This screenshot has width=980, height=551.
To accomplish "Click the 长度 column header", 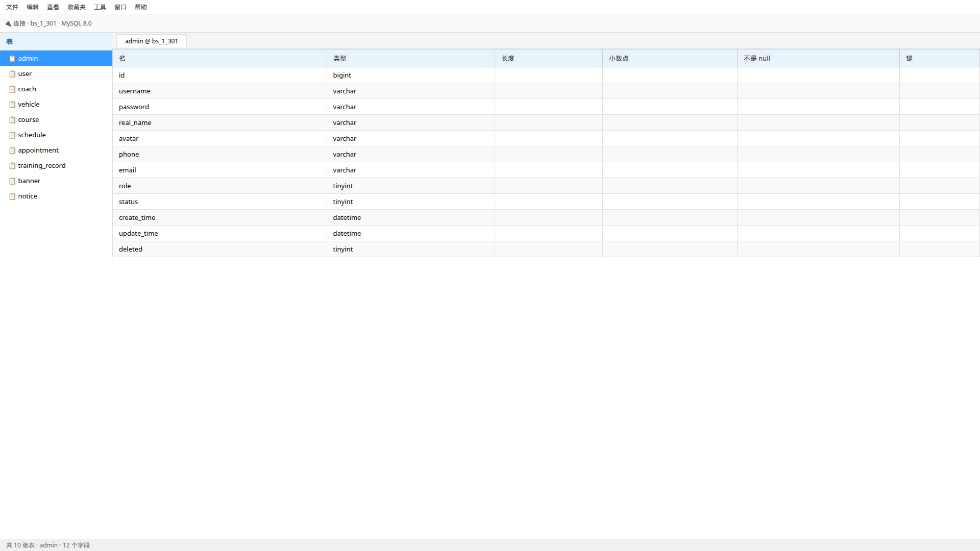I will (x=549, y=59).
